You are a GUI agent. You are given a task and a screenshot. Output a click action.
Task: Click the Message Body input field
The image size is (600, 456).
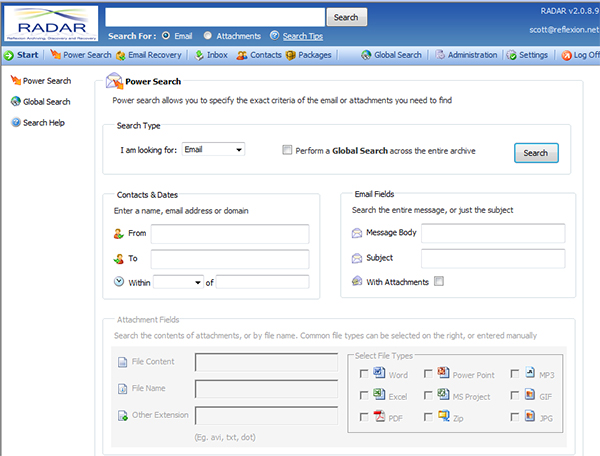[493, 233]
